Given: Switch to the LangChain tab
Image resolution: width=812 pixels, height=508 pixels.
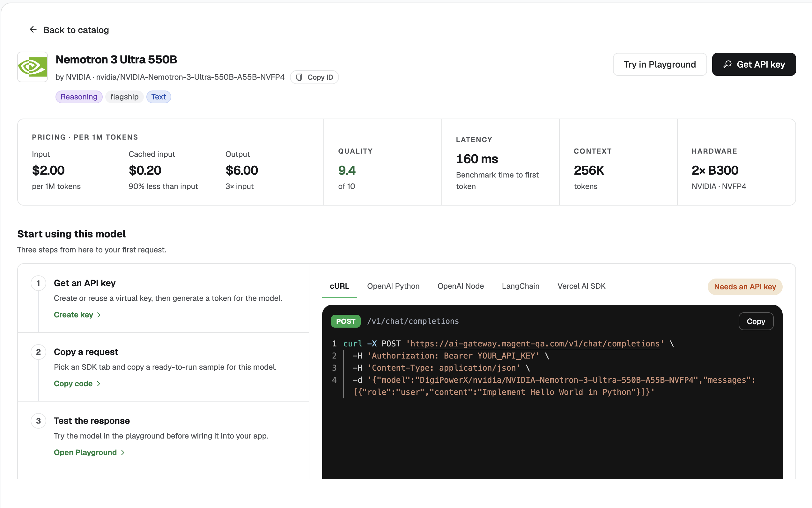Looking at the screenshot, I should coord(520,286).
